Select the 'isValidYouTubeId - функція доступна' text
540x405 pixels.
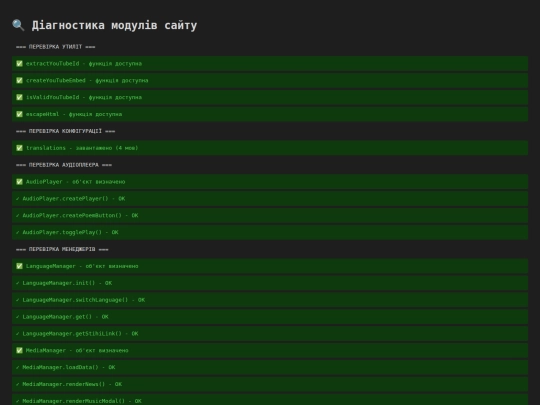tap(84, 97)
